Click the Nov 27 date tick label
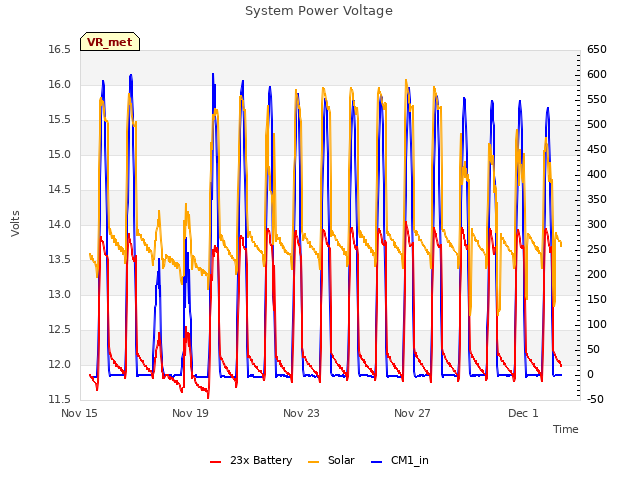Viewport: 640px width, 480px height. tap(412, 413)
